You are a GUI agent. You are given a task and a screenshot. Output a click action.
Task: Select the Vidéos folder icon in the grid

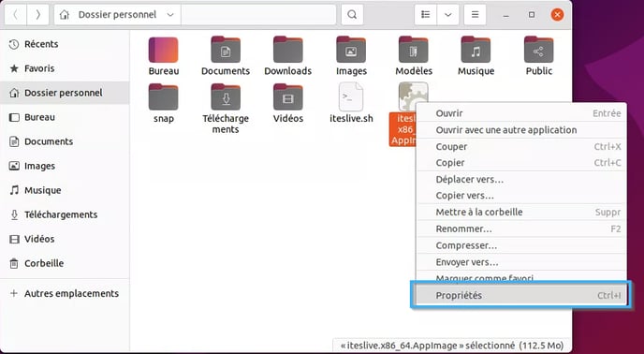point(288,97)
